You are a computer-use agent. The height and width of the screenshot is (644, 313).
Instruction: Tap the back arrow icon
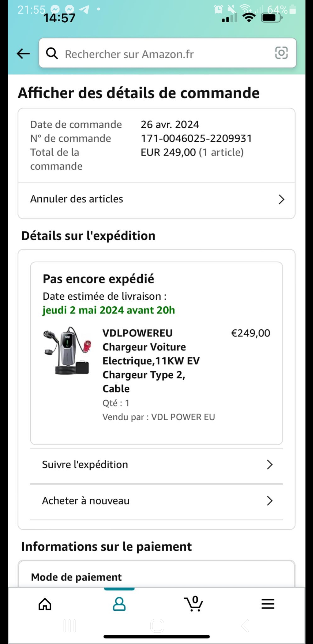coord(23,54)
